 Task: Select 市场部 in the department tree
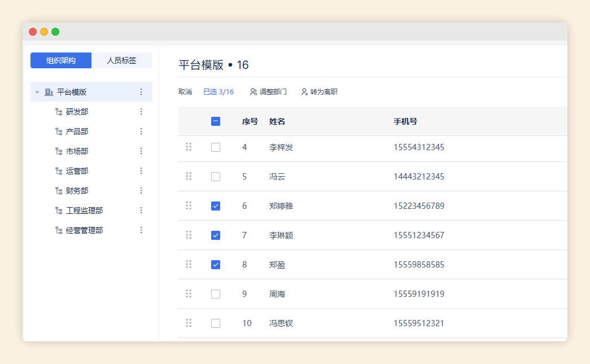[x=77, y=151]
